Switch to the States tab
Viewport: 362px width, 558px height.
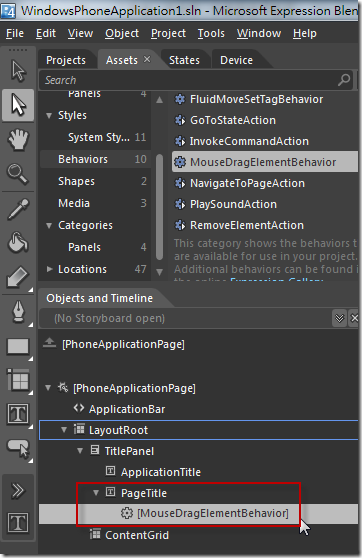coord(184,60)
